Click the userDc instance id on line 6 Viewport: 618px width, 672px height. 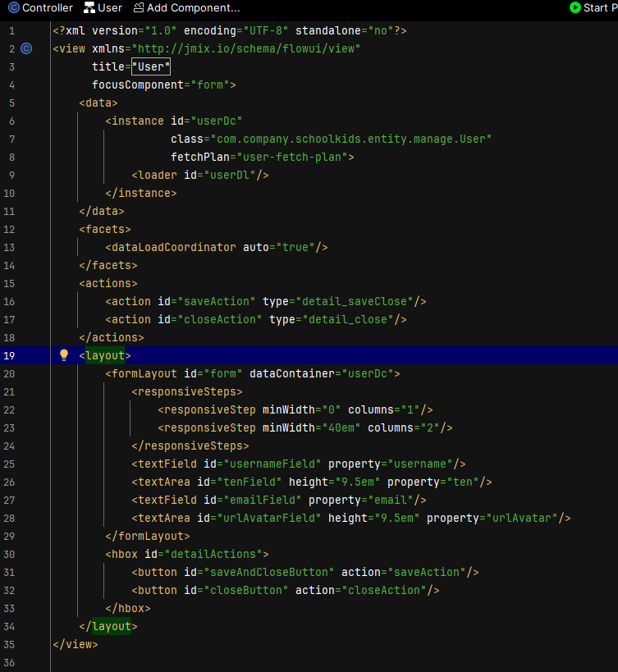click(217, 121)
